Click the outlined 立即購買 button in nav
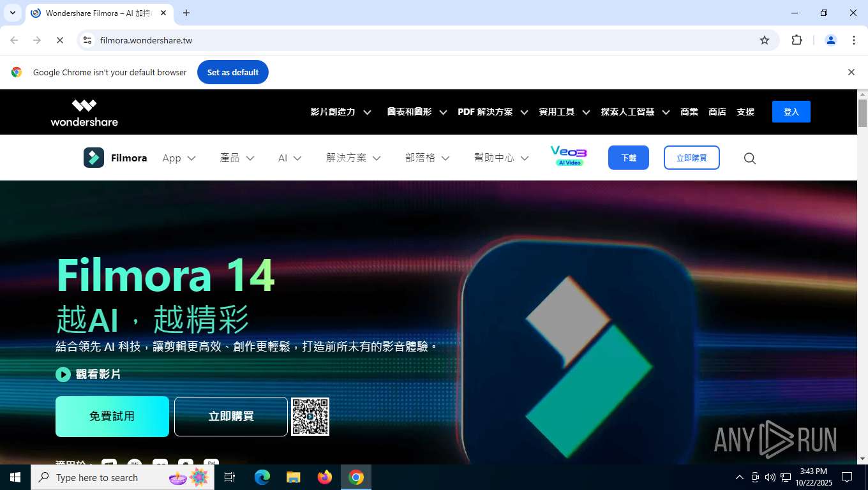The height and width of the screenshot is (490, 868). 692,158
